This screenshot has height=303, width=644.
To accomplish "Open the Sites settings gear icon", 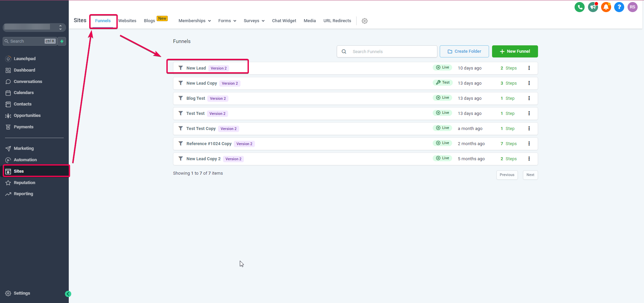I will (x=365, y=21).
